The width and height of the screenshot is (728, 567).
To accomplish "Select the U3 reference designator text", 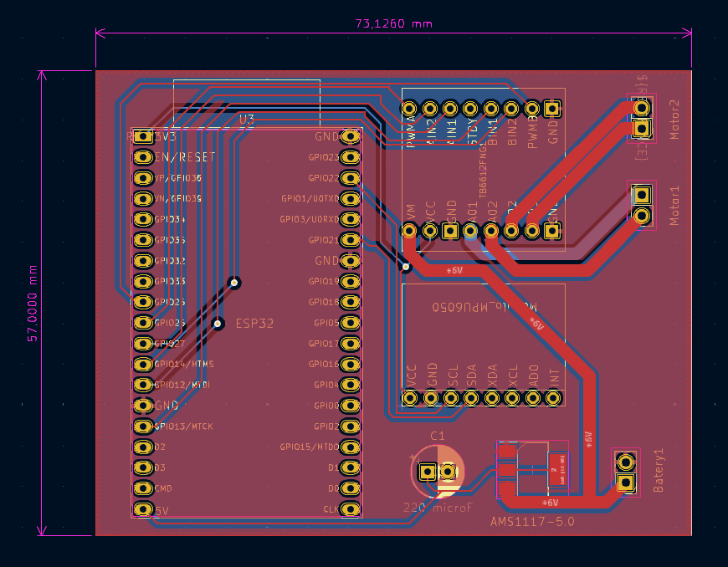I will [x=247, y=120].
